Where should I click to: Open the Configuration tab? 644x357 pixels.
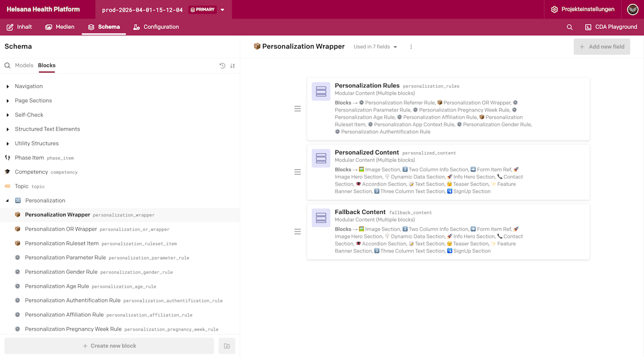click(x=156, y=27)
